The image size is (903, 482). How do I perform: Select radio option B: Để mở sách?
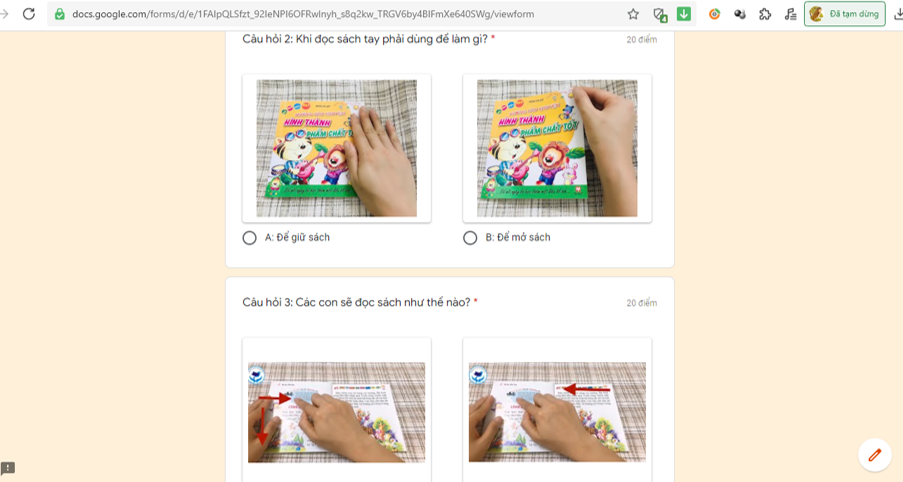[x=470, y=238]
